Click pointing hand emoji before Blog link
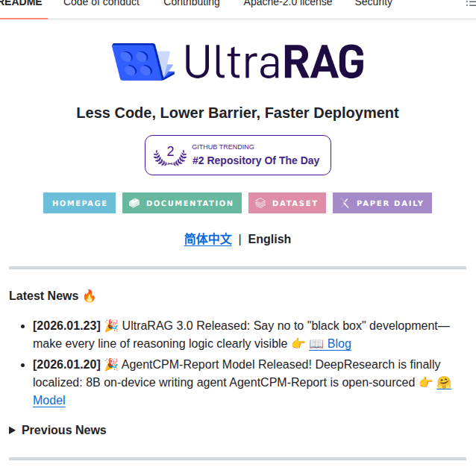The height and width of the screenshot is (476, 476). tap(298, 344)
